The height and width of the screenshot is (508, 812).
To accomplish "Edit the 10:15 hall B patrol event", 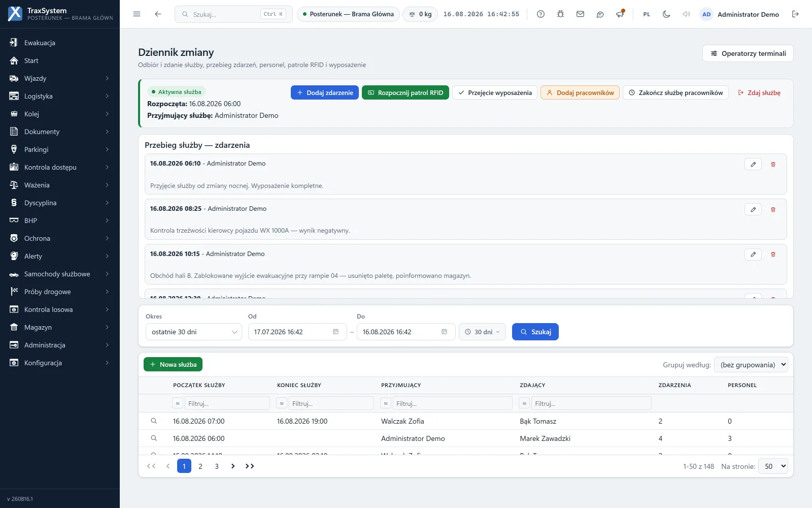I will click(x=753, y=254).
